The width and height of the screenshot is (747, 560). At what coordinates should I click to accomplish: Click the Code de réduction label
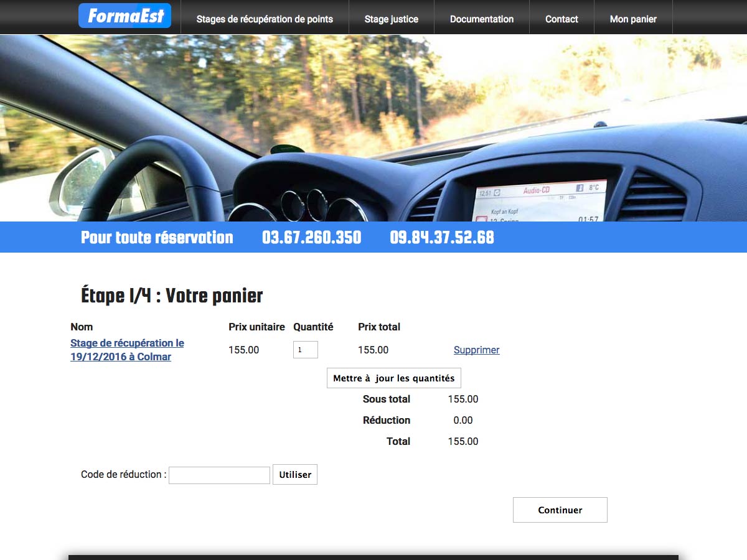point(124,474)
